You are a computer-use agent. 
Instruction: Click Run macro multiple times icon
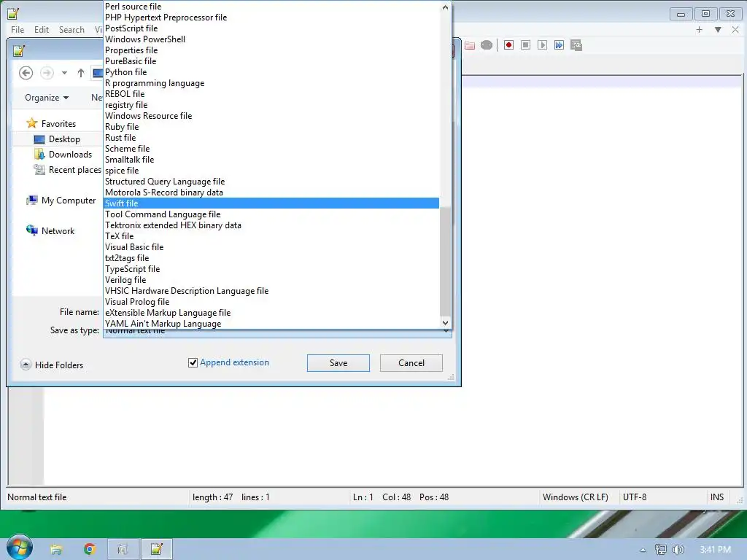559,45
